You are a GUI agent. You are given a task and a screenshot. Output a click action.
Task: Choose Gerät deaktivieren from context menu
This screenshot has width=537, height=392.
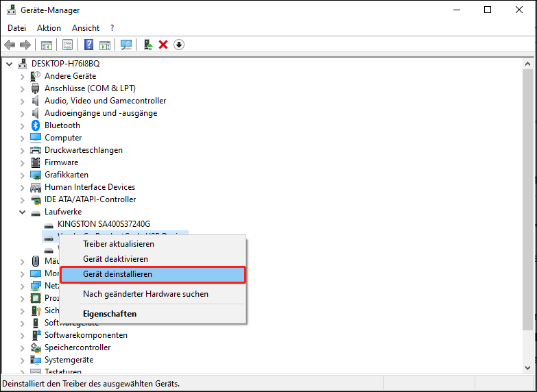[153, 259]
